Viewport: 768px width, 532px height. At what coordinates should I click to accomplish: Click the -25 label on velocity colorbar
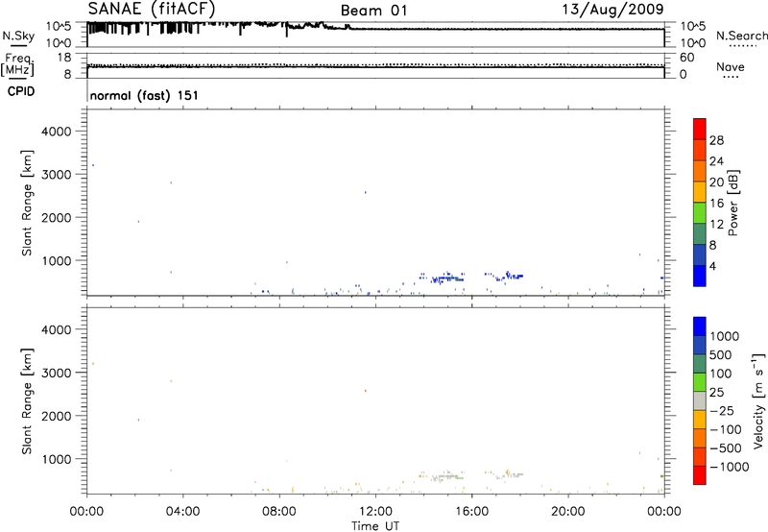click(x=722, y=411)
